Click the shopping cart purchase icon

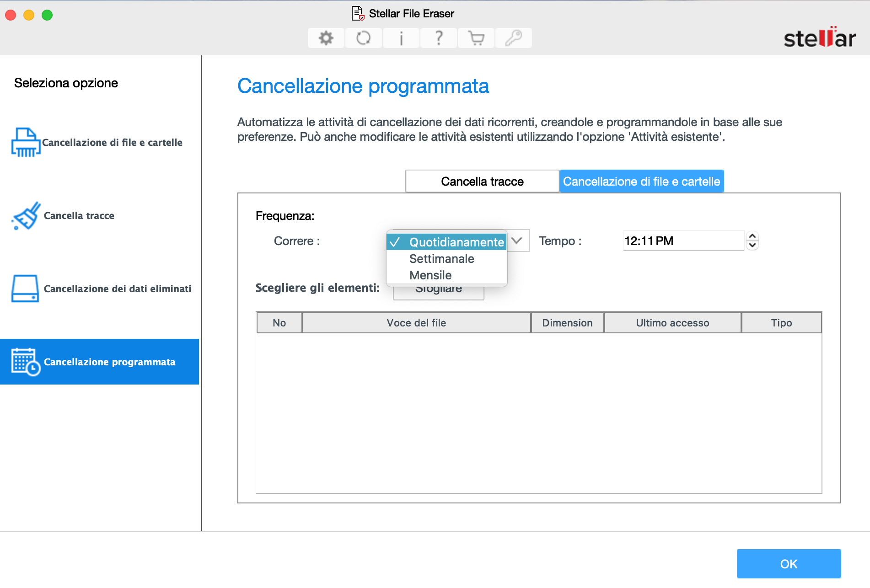476,38
